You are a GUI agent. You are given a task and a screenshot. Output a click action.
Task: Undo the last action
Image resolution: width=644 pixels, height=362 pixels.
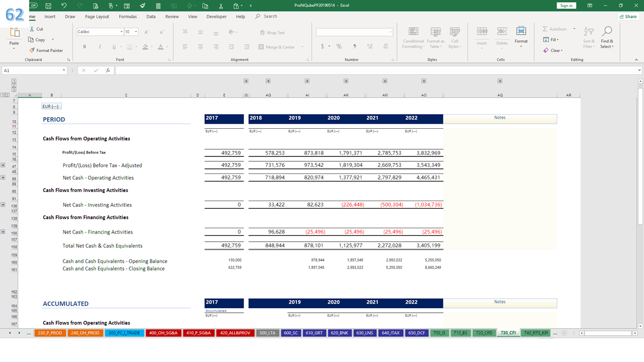click(x=64, y=6)
